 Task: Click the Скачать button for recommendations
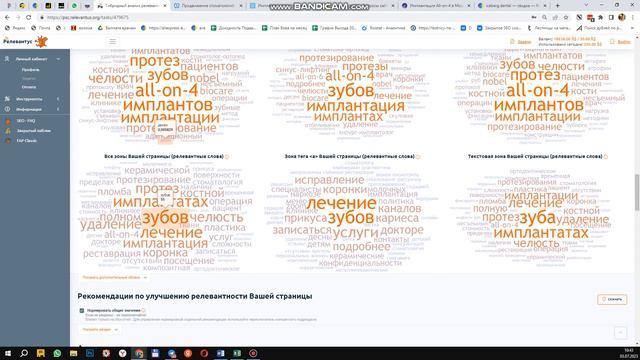tap(612, 299)
